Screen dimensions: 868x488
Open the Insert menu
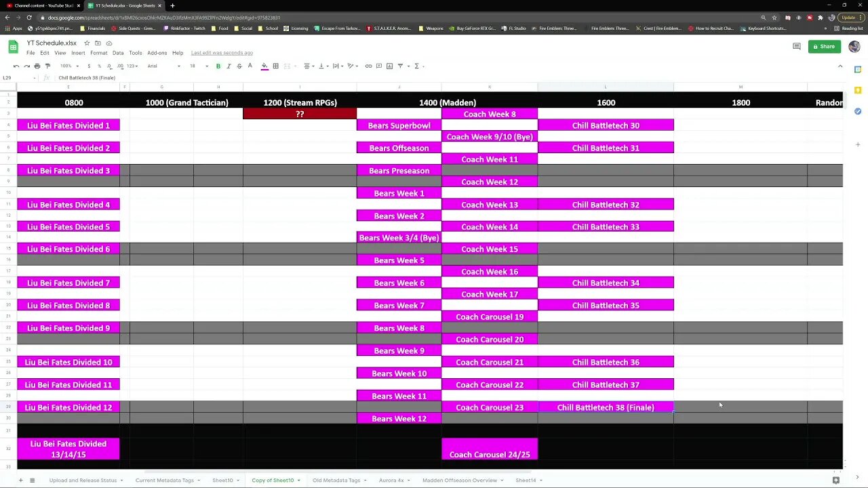[x=78, y=53]
